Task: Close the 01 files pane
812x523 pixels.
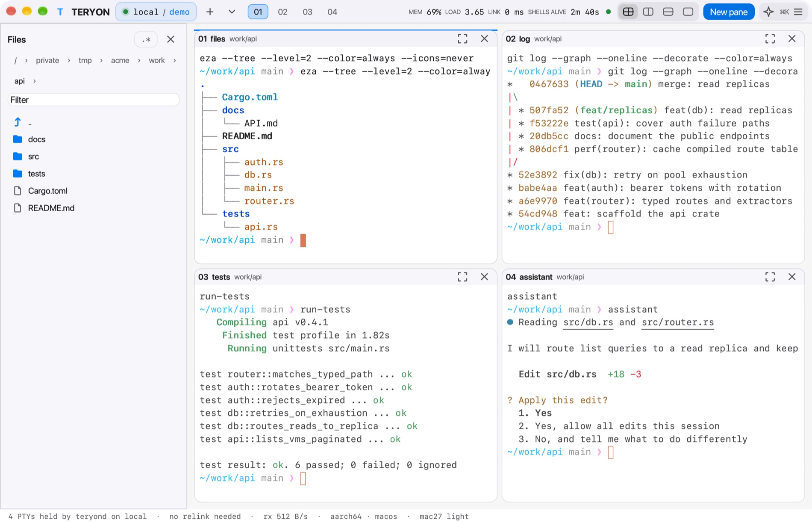Action: [x=484, y=39]
